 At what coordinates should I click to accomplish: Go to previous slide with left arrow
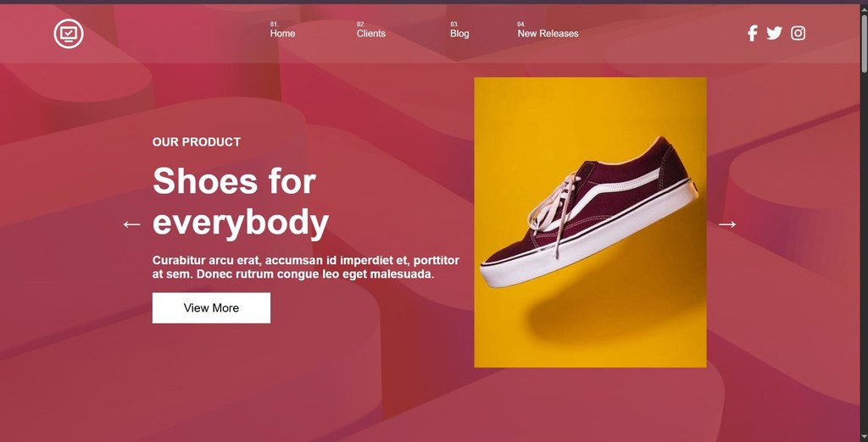131,224
